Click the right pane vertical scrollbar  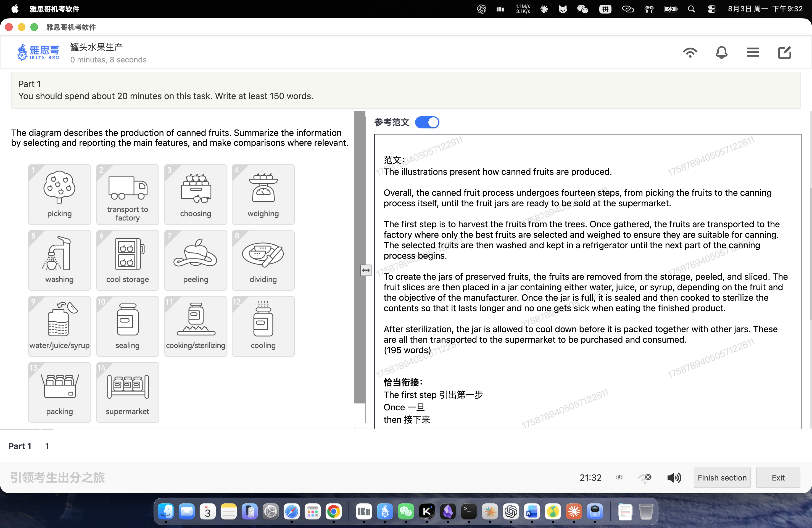click(x=810, y=254)
